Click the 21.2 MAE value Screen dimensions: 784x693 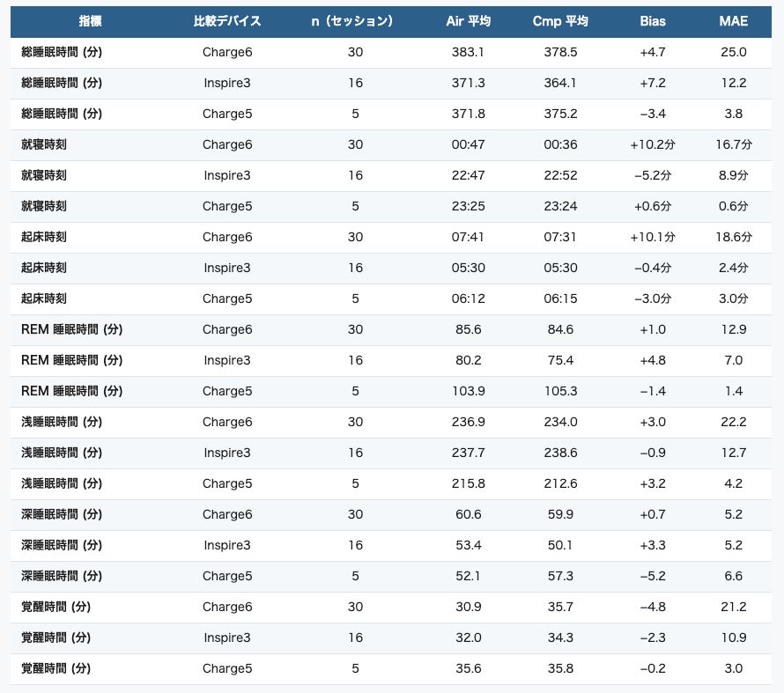coord(734,607)
